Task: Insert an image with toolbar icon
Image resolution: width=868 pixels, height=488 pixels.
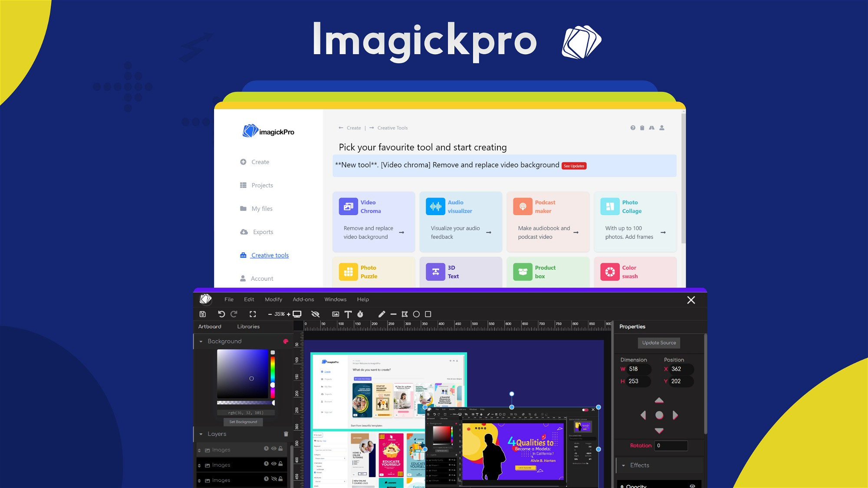Action: [335, 314]
